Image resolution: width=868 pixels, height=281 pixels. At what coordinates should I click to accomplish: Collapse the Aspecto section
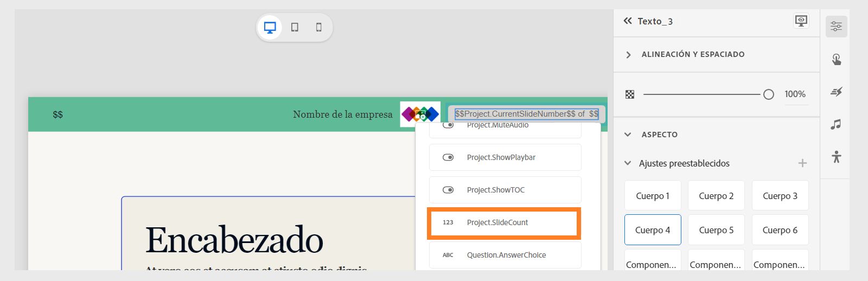pyautogui.click(x=628, y=135)
